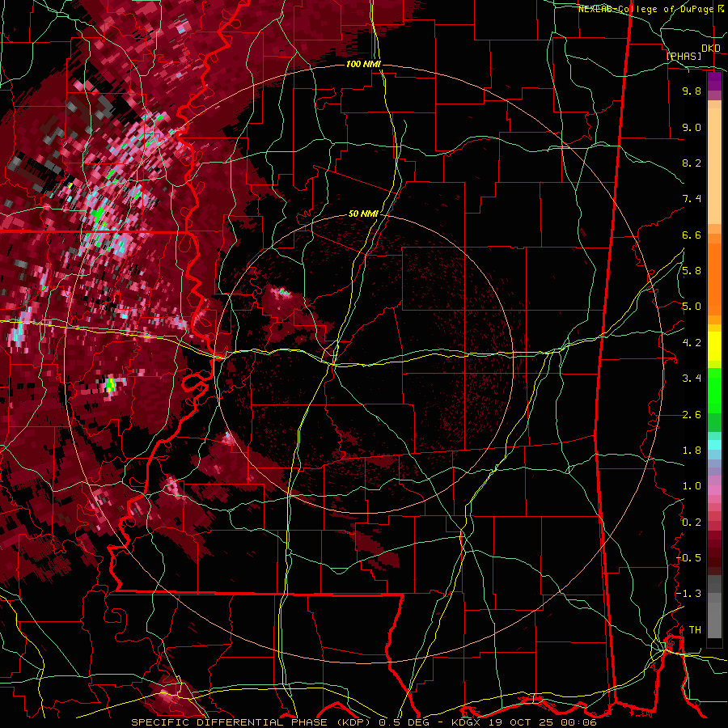
Task: Click the 1.8 scale value
Action: point(692,451)
